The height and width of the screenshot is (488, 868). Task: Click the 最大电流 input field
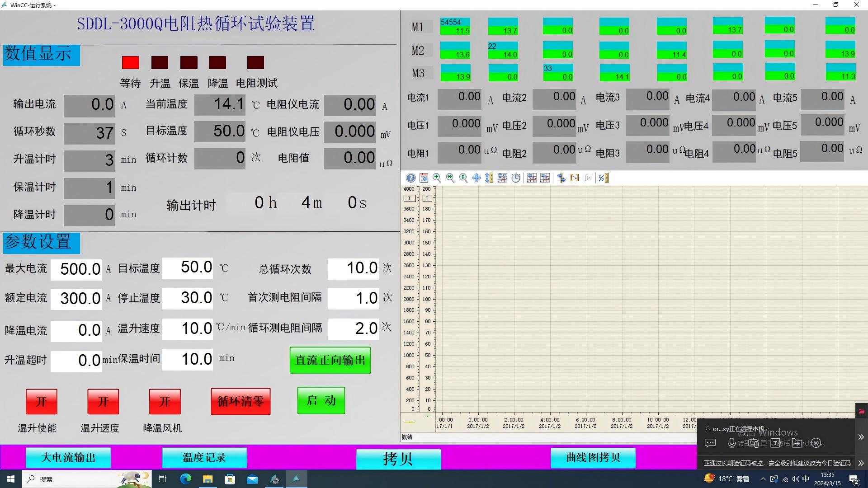coord(76,269)
